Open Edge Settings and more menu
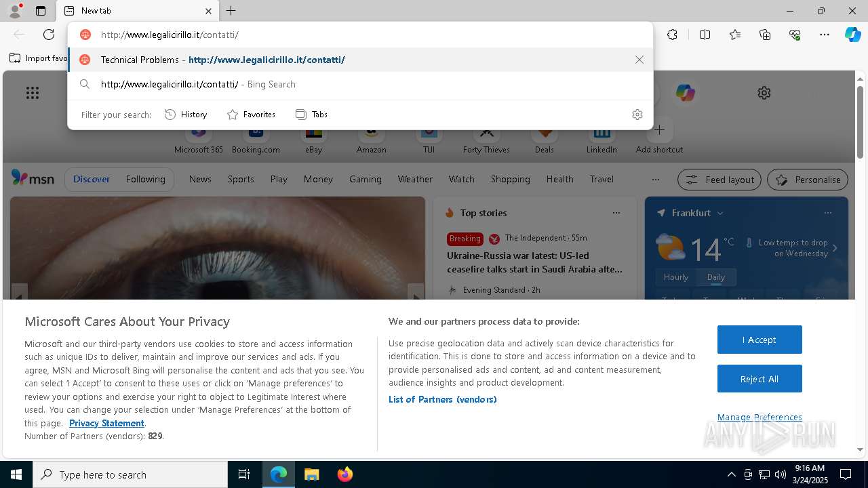 point(825,35)
